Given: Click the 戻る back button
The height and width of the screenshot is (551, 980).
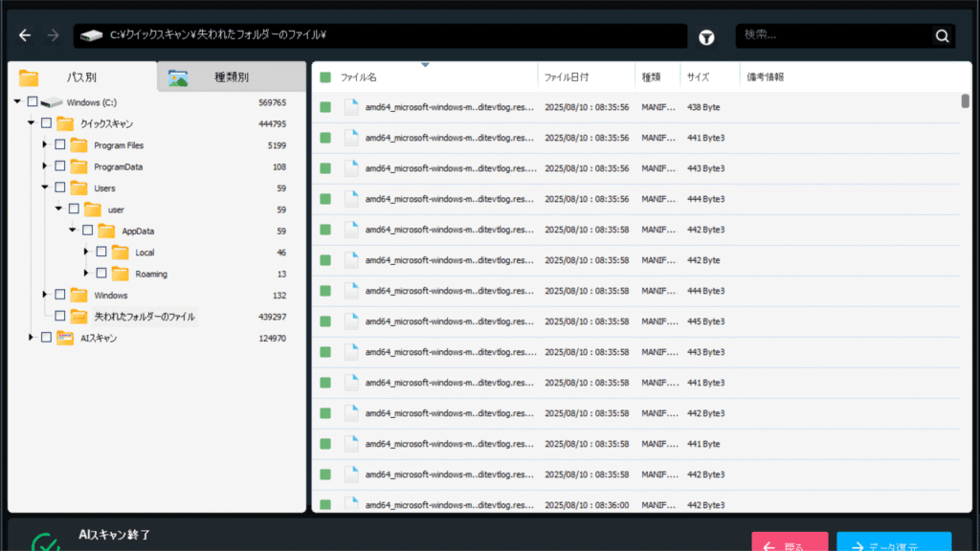Looking at the screenshot, I should click(x=790, y=542).
